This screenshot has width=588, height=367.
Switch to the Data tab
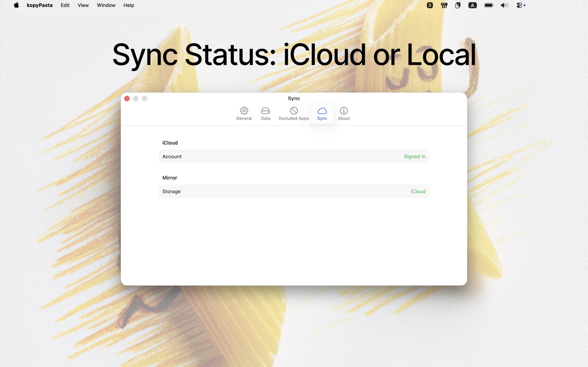point(265,113)
